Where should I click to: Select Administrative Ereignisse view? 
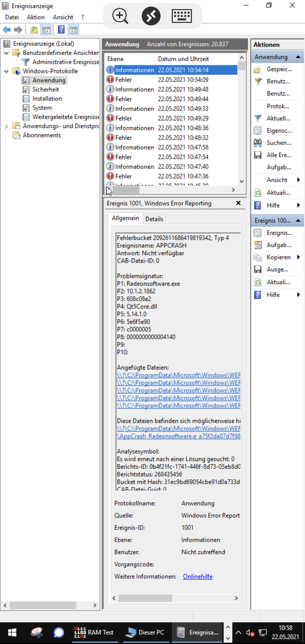pos(66,62)
